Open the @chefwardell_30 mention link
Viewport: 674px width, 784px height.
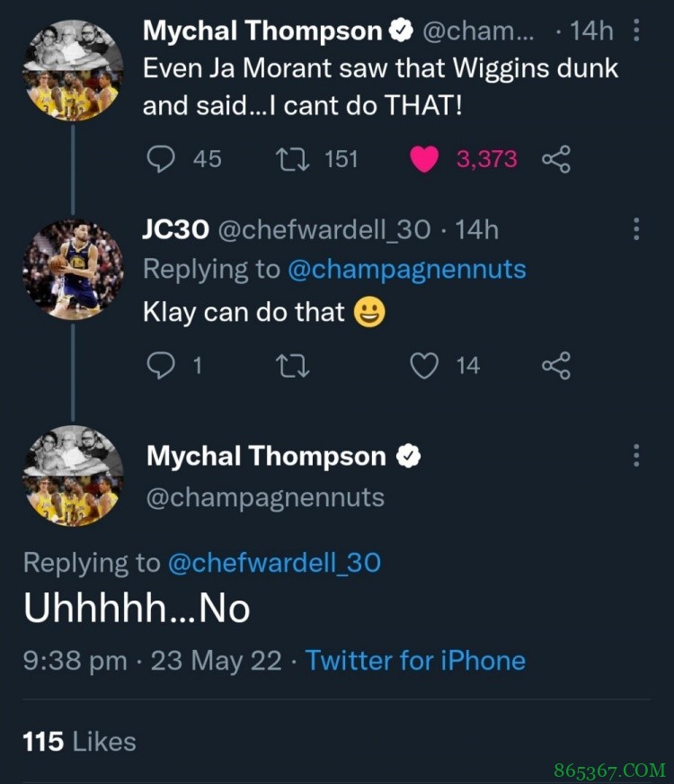[x=273, y=563]
